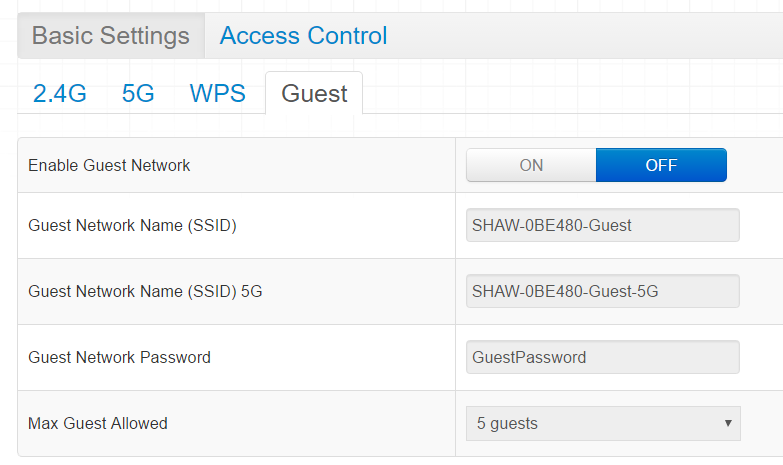Click the 'Enable Guest Network' label
Image resolution: width=783 pixels, height=465 pixels.
[x=109, y=165]
